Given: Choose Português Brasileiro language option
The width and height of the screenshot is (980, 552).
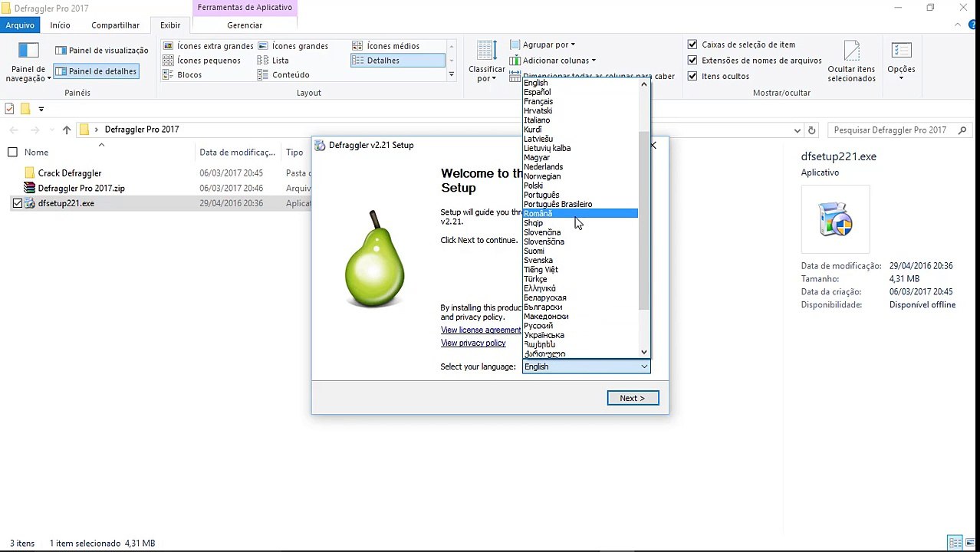Looking at the screenshot, I should click(x=558, y=204).
